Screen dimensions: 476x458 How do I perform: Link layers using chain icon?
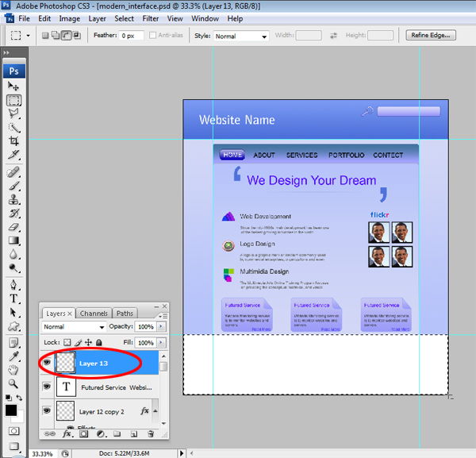pyautogui.click(x=50, y=433)
